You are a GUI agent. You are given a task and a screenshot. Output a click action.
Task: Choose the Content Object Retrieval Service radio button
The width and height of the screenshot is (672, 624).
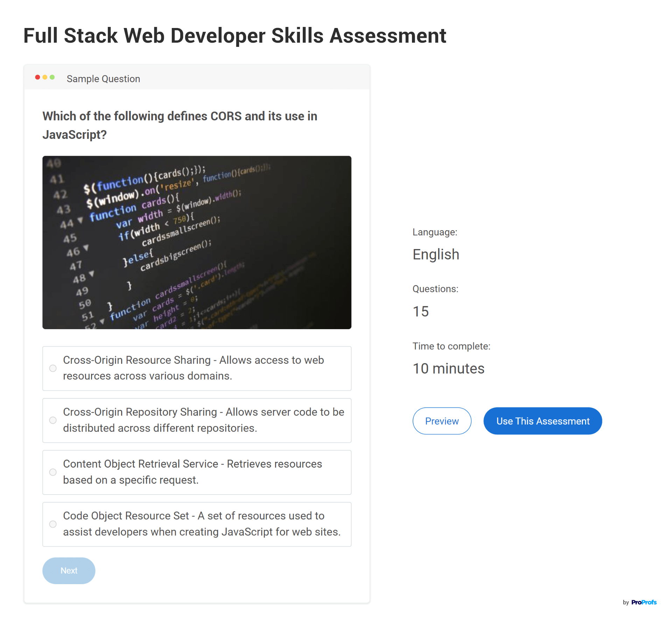pos(53,472)
